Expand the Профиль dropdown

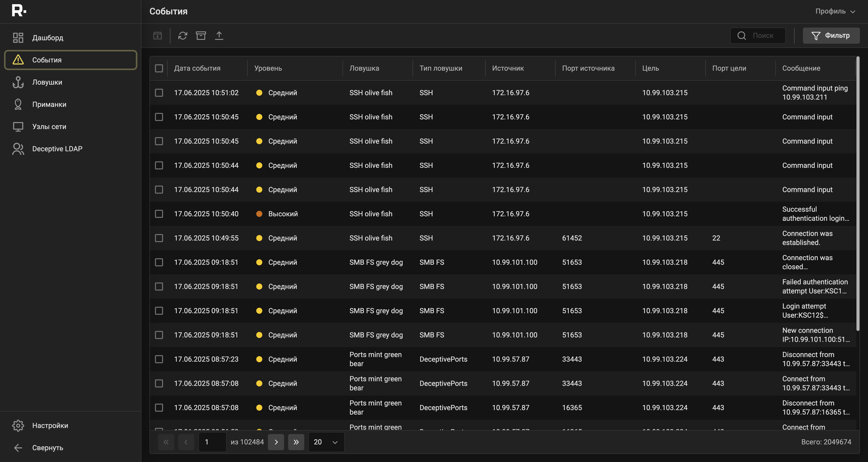click(835, 11)
